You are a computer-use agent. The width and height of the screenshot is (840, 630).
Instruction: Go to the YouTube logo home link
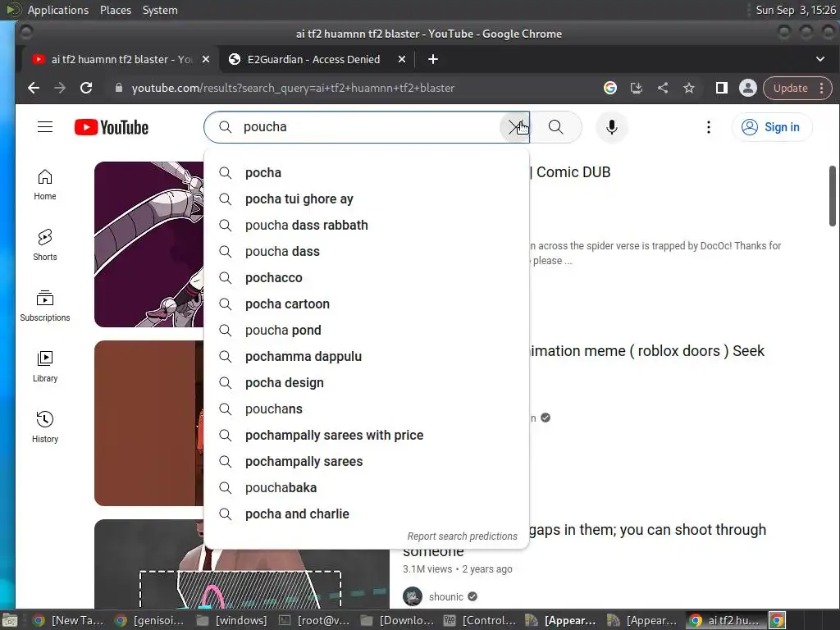point(112,127)
